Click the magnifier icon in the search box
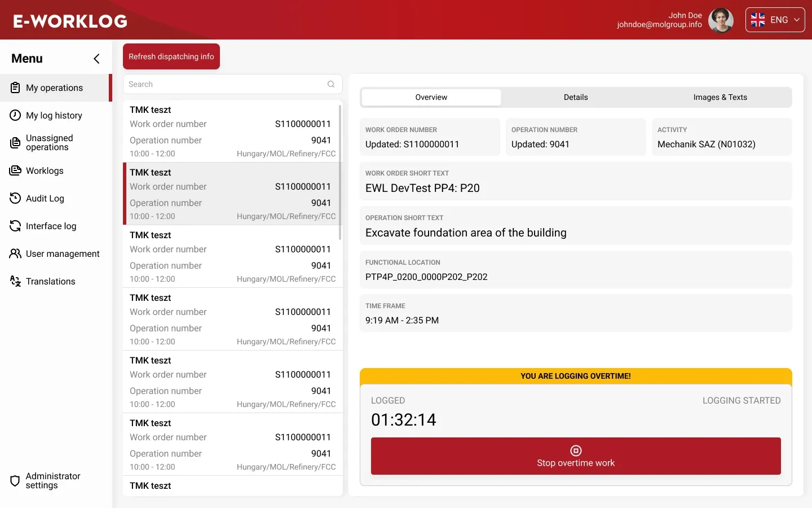812x508 pixels. click(331, 84)
